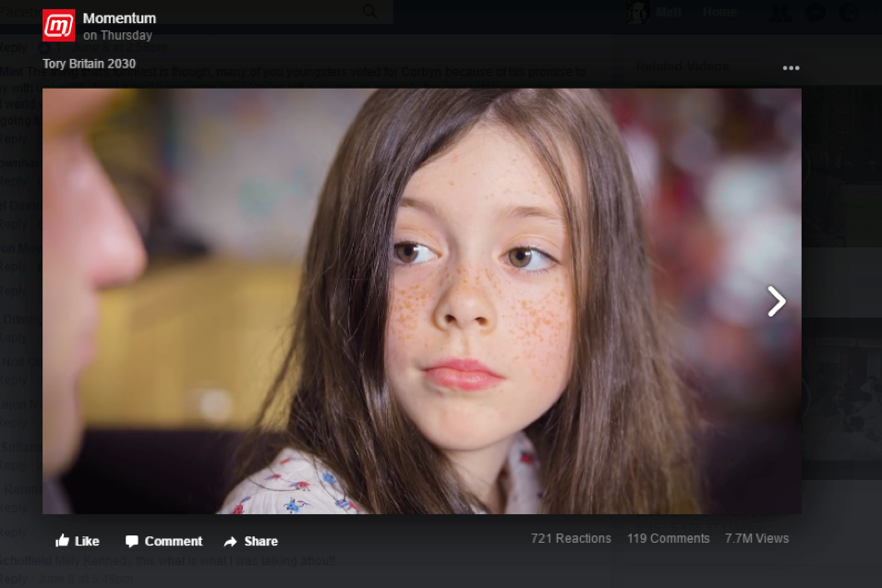Open the Momentum page name link

[119, 18]
